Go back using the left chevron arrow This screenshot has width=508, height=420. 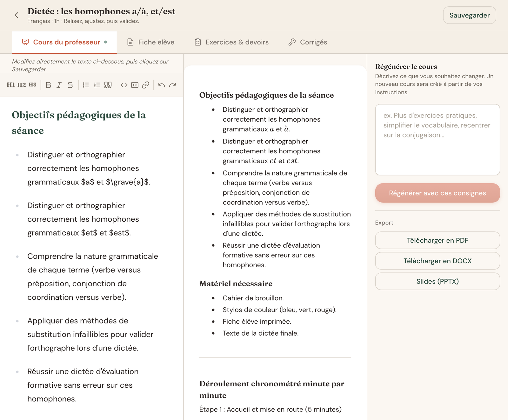(x=17, y=15)
